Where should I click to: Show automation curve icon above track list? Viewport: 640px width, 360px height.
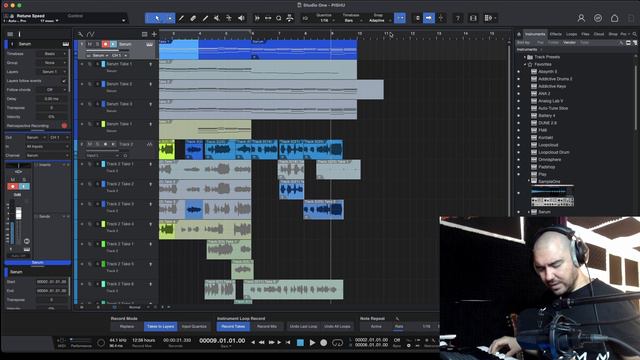pyautogui.click(x=91, y=34)
